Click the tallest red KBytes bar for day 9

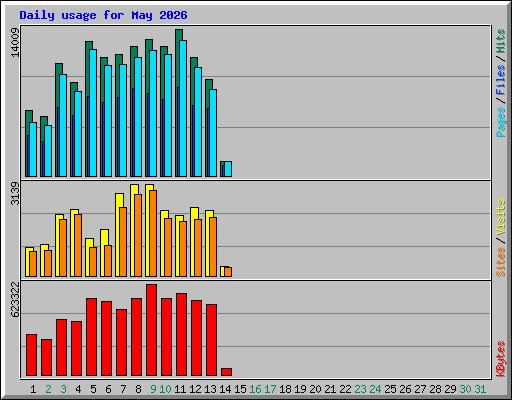151,330
